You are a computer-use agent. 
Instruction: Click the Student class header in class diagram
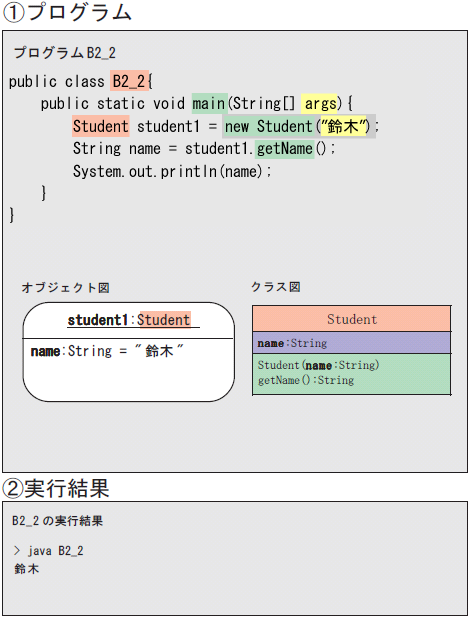[x=351, y=319]
